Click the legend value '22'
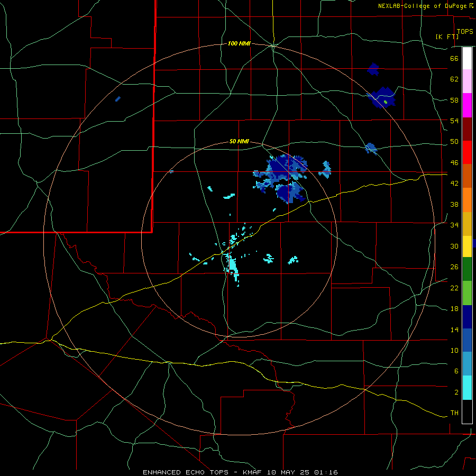Screen dimensions: 476x476 coord(454,288)
